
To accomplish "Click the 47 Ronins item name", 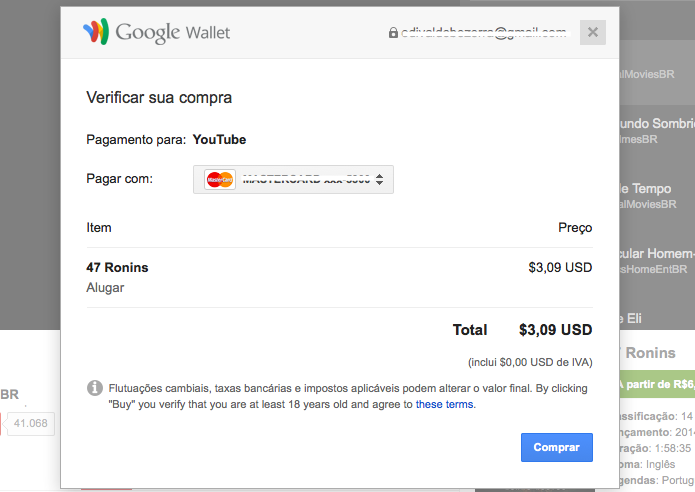I will coord(117,267).
